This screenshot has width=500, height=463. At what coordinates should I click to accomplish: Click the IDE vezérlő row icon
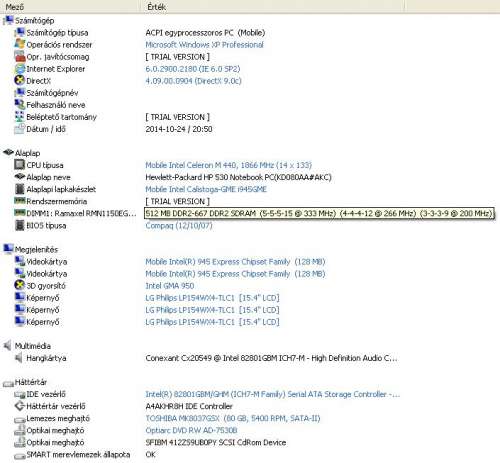point(20,395)
